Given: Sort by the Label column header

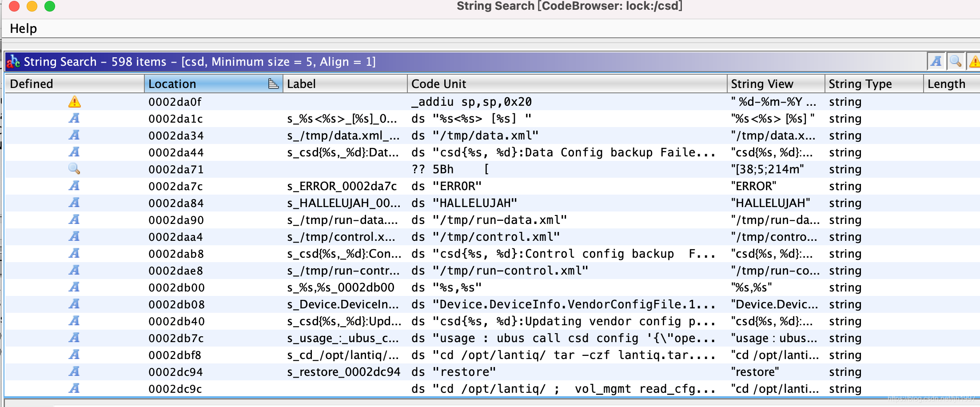Looking at the screenshot, I should pos(345,84).
